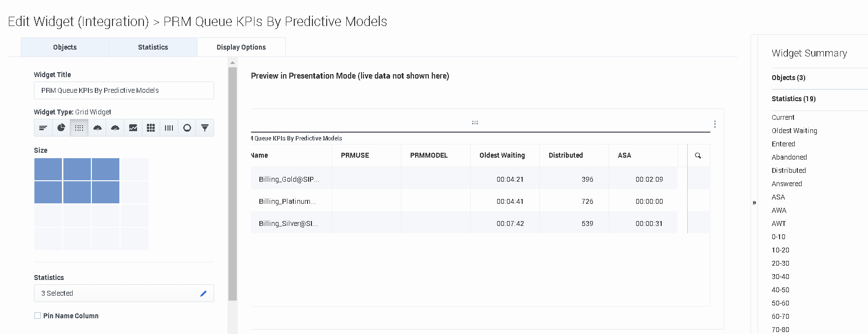Select the donut ring widget type
This screenshot has height=334, width=868.
[187, 128]
